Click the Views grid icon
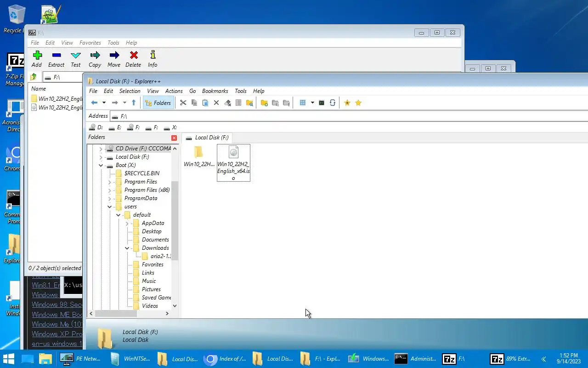The height and width of the screenshot is (368, 588). click(x=303, y=103)
